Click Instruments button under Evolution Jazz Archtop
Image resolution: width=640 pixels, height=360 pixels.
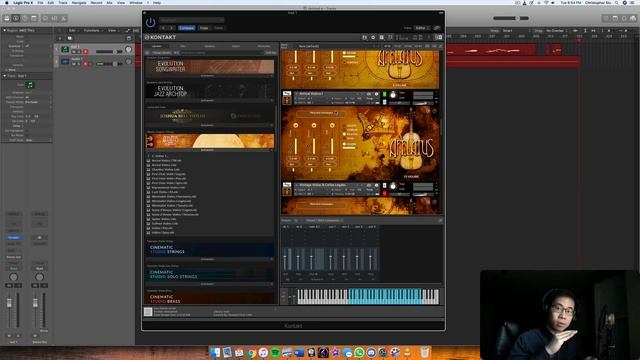(x=207, y=100)
